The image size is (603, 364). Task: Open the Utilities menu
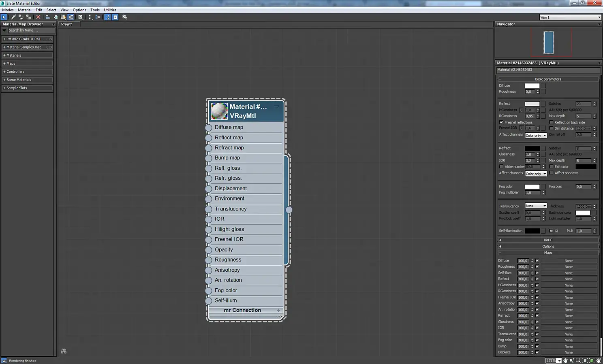[110, 10]
